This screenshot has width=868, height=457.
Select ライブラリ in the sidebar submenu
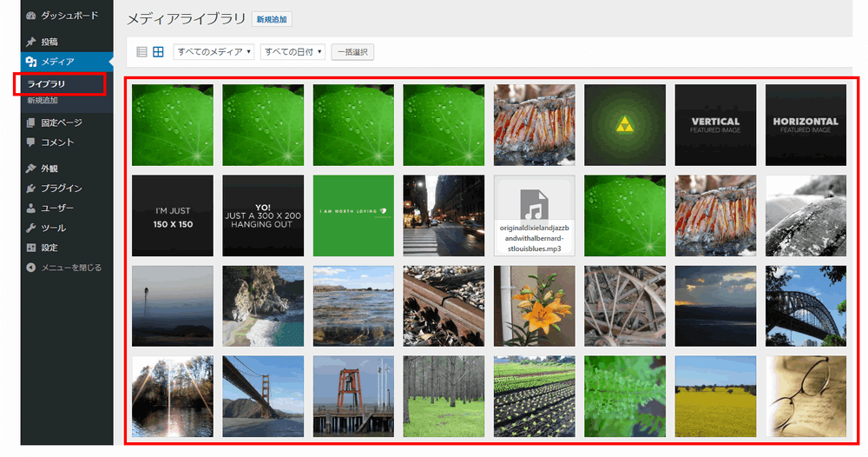coord(47,84)
